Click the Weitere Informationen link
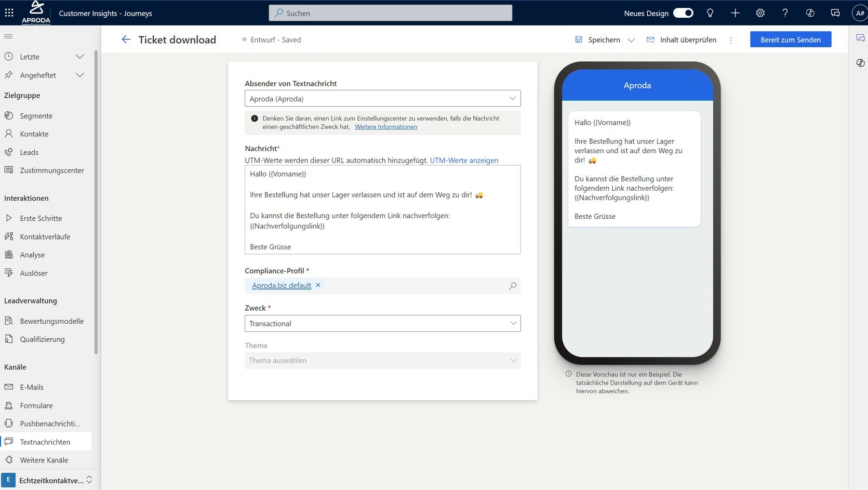 385,126
